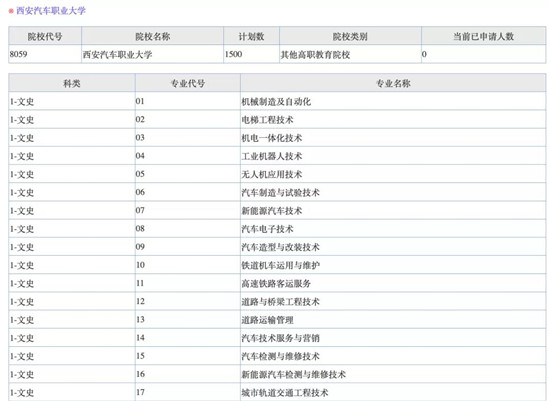
Task: Select the 城市轨道交通工程技术 major row
Action: tap(277, 392)
